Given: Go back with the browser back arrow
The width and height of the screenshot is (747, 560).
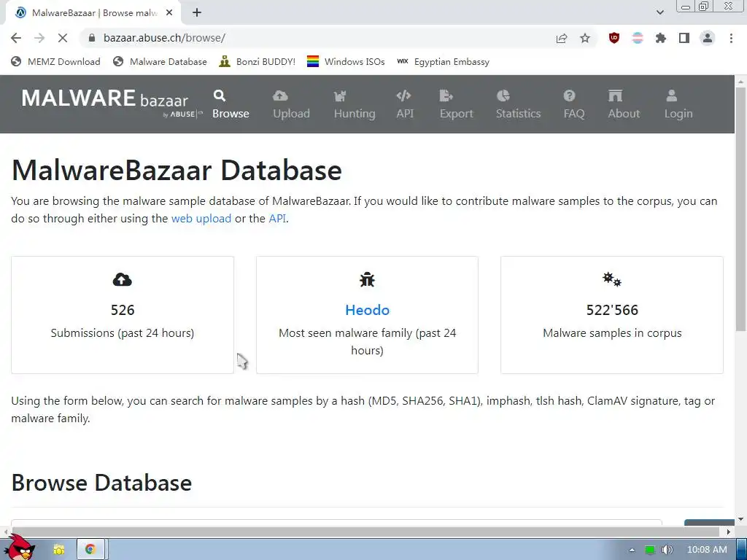Looking at the screenshot, I should coord(16,38).
